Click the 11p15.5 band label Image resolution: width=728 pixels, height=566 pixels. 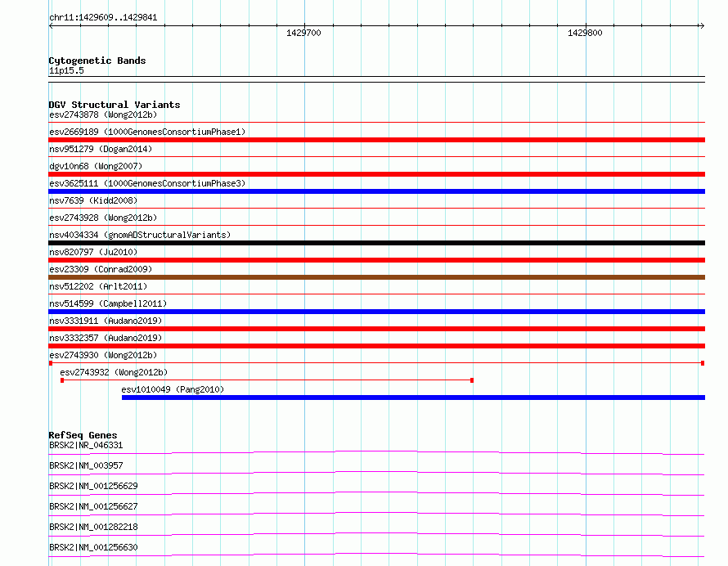pos(66,70)
